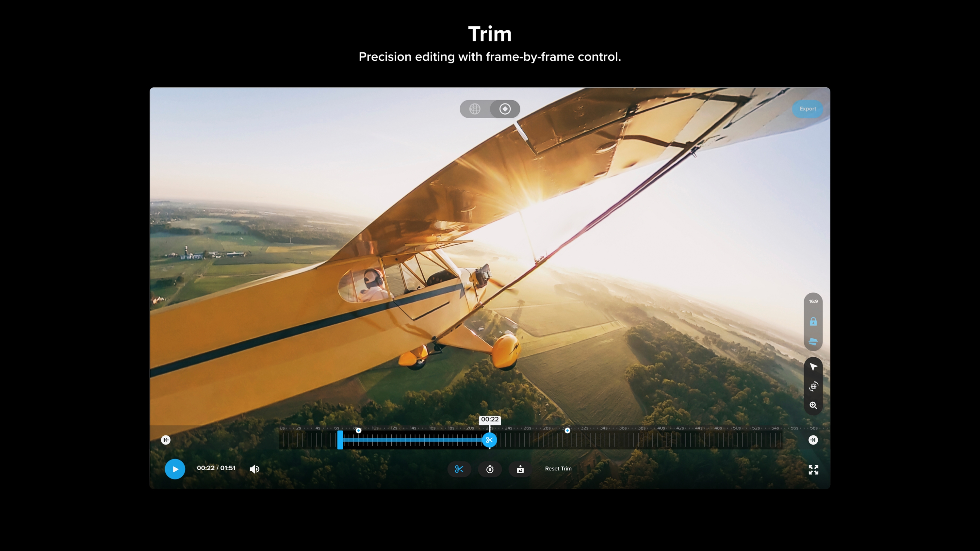Click the Export button
980x551 pixels.
tap(807, 109)
